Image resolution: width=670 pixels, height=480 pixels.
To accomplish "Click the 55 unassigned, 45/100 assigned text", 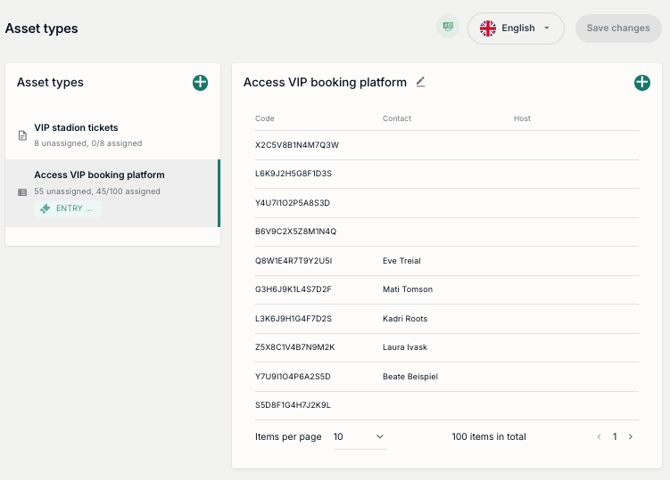I will pyautogui.click(x=97, y=191).
